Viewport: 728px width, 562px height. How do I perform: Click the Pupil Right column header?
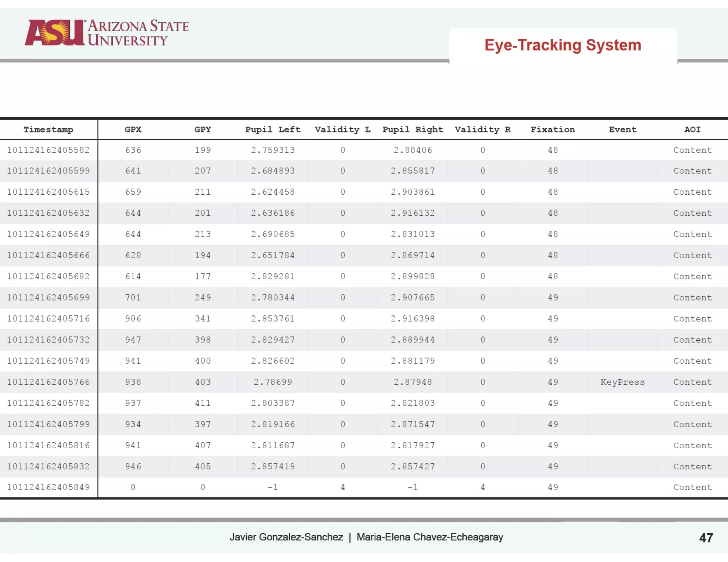413,130
